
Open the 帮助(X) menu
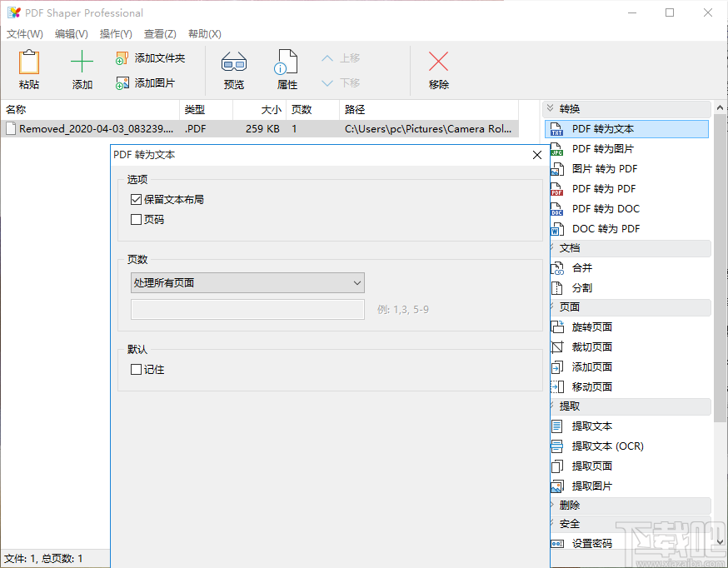point(204,33)
